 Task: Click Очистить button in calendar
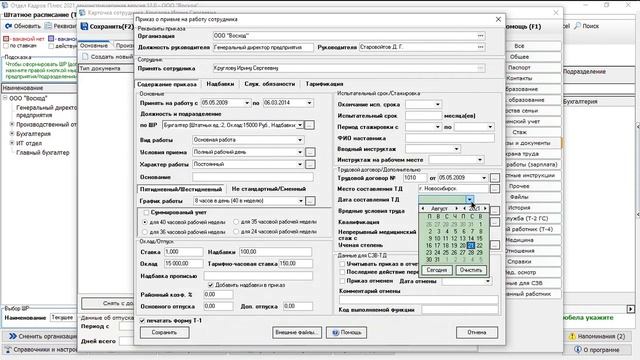click(x=471, y=270)
